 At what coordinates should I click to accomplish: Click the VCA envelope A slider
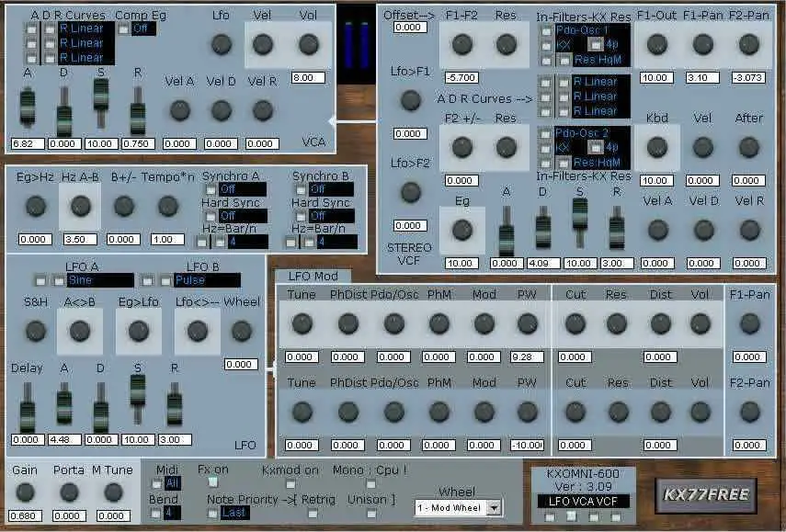click(x=28, y=107)
